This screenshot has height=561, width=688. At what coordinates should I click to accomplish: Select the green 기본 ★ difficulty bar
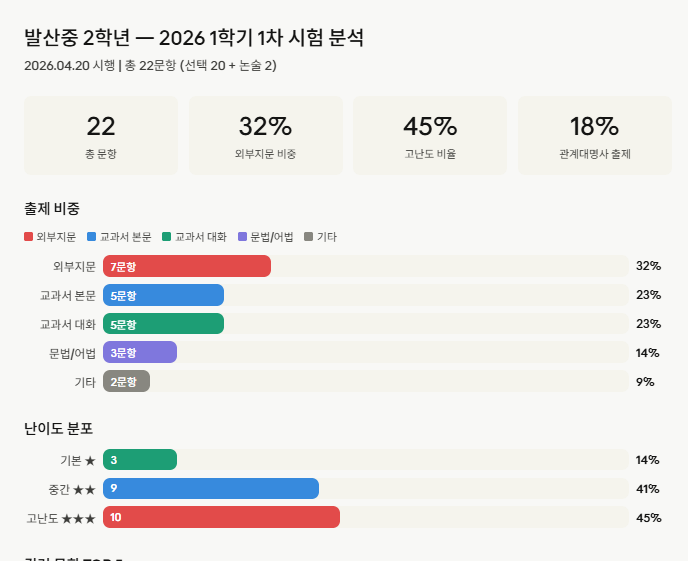pos(140,460)
